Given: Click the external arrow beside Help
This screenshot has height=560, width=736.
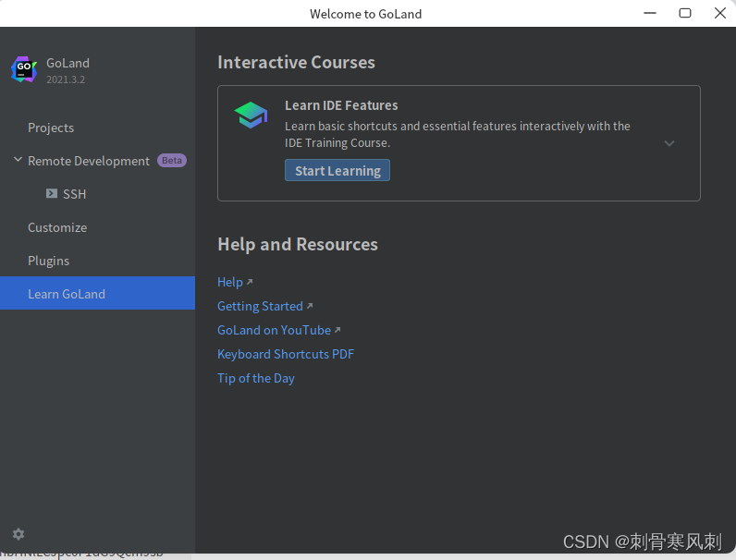Looking at the screenshot, I should coord(250,282).
